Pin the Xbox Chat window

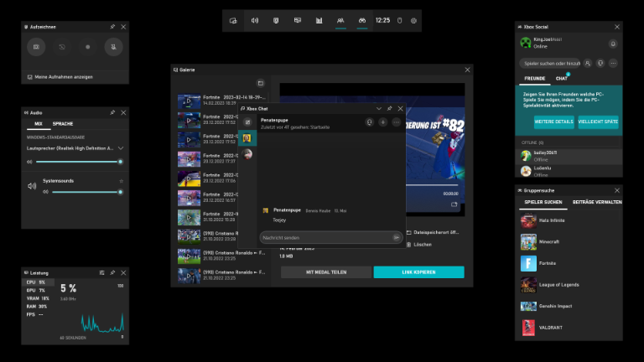[389, 108]
